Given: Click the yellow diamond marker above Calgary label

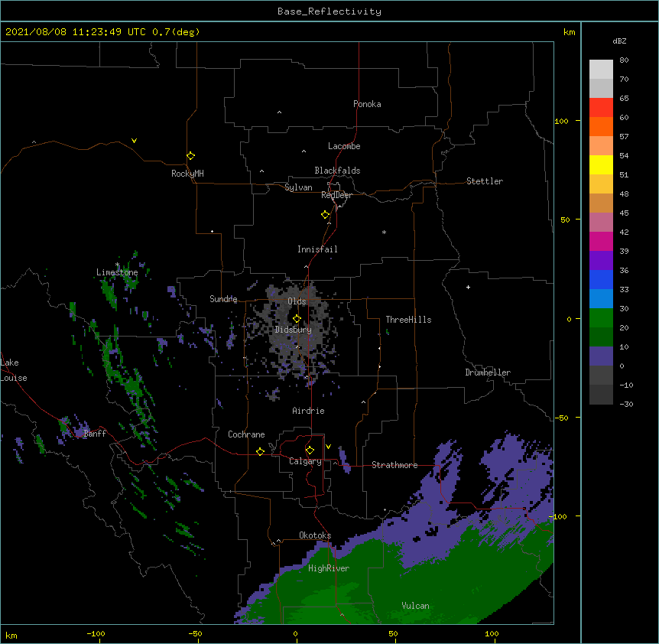Looking at the screenshot, I should coord(310,450).
